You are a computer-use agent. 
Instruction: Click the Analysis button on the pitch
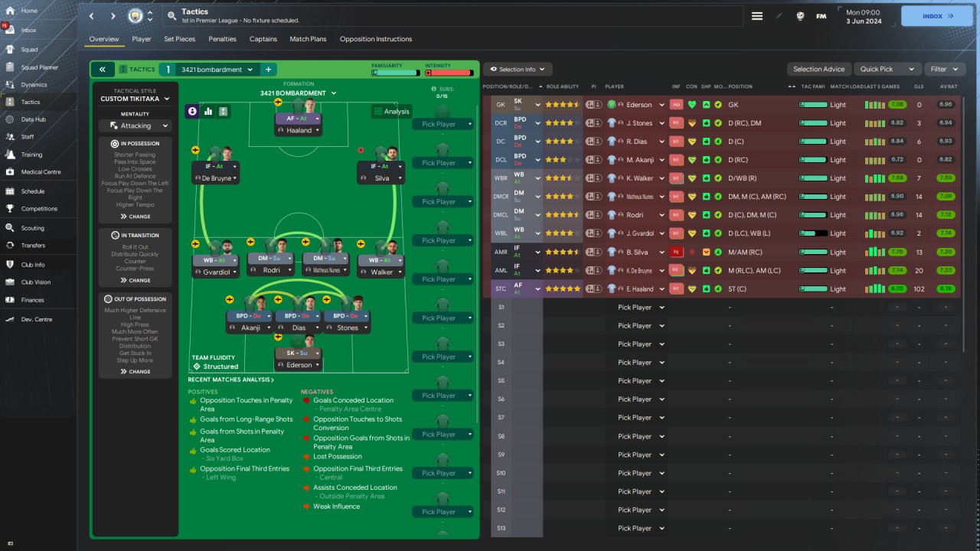pyautogui.click(x=392, y=112)
